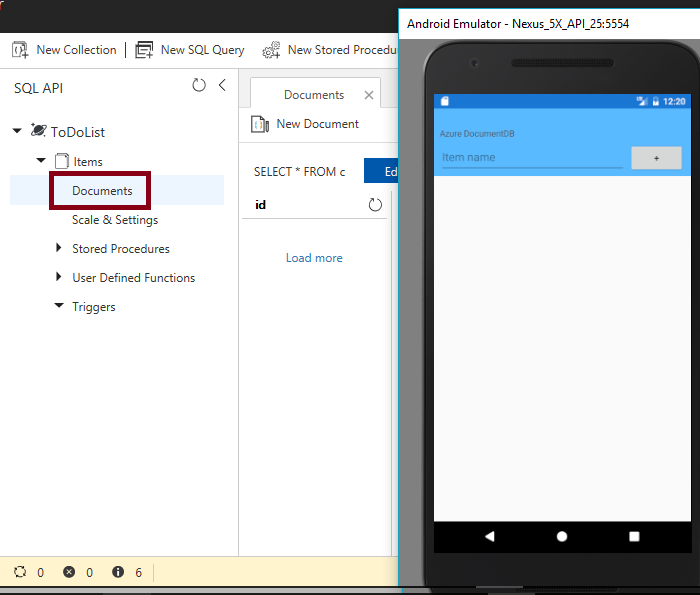Tap the signal icon in emulator status bar

[642, 101]
